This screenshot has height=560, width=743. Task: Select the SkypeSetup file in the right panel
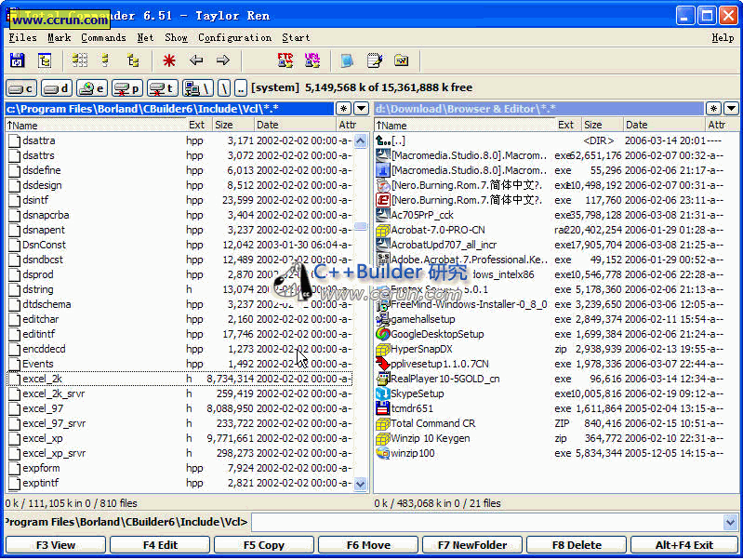pyautogui.click(x=417, y=393)
